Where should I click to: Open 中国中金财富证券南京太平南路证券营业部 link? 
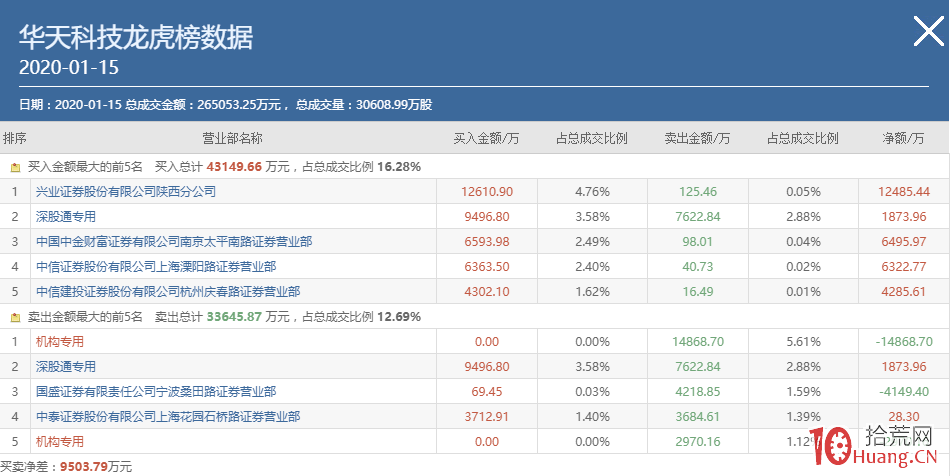[x=174, y=242]
